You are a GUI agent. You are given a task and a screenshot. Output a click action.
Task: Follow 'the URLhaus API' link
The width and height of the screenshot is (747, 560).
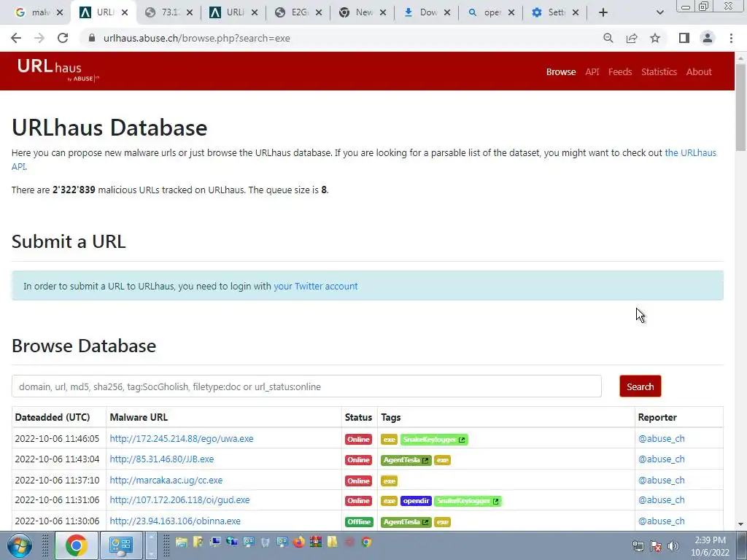point(690,153)
